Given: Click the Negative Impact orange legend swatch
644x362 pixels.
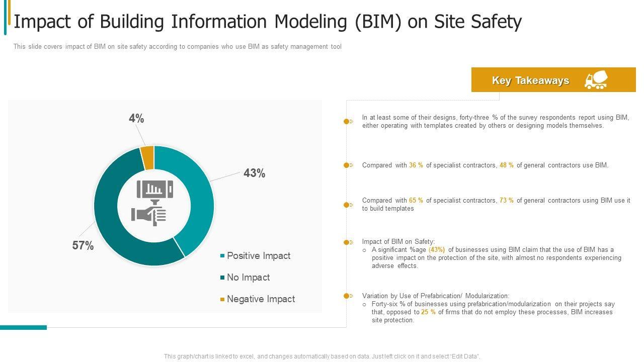Looking at the screenshot, I should coord(222,300).
